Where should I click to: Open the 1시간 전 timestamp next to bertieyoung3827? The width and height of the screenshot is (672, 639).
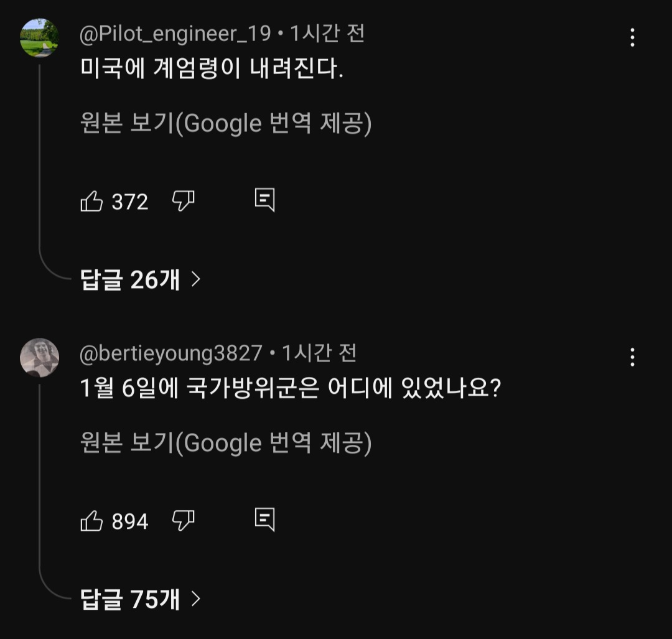pos(319,353)
